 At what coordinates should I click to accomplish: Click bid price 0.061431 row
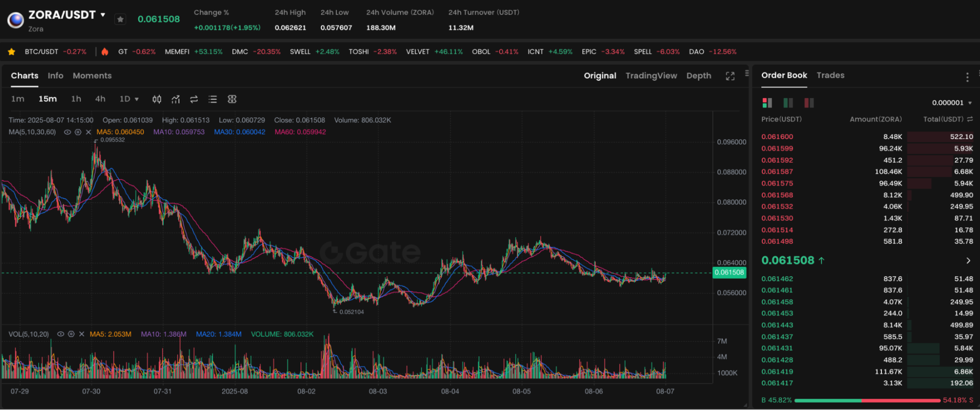[867, 348]
